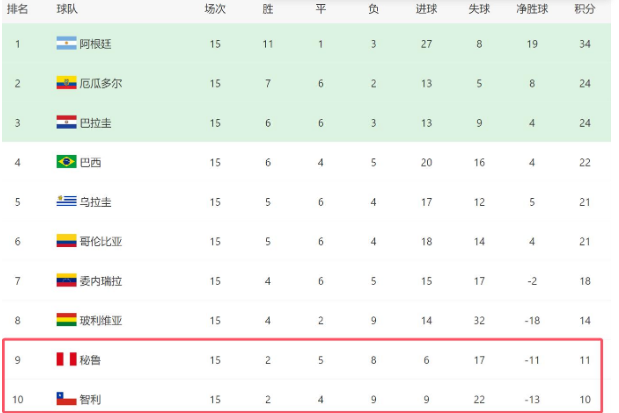
Task: Click the 进球 column header
Action: click(x=426, y=9)
